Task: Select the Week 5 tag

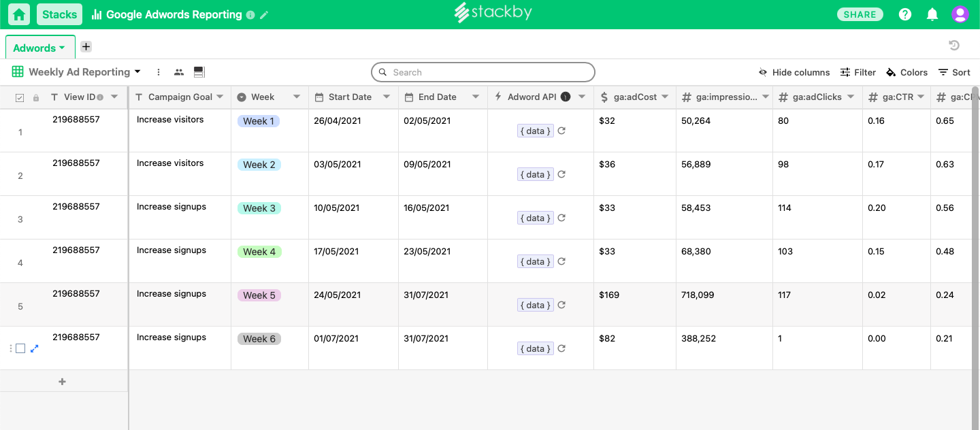Action: pos(259,295)
